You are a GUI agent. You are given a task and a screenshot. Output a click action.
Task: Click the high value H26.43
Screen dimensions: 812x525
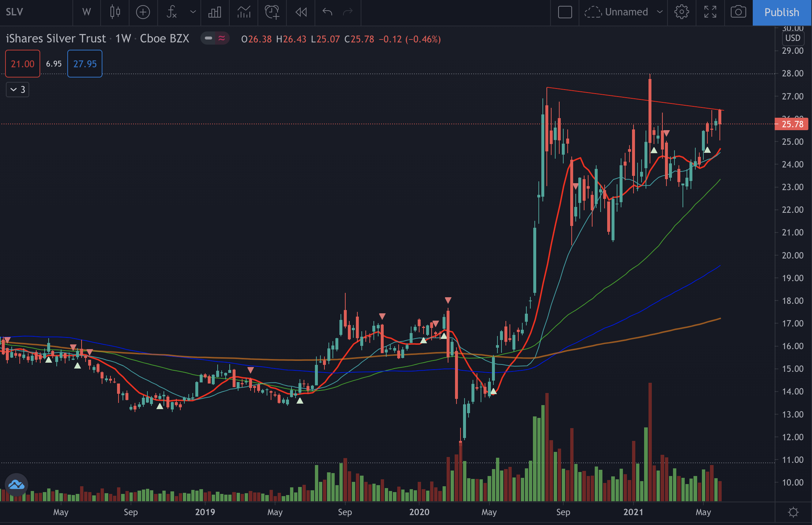291,39
